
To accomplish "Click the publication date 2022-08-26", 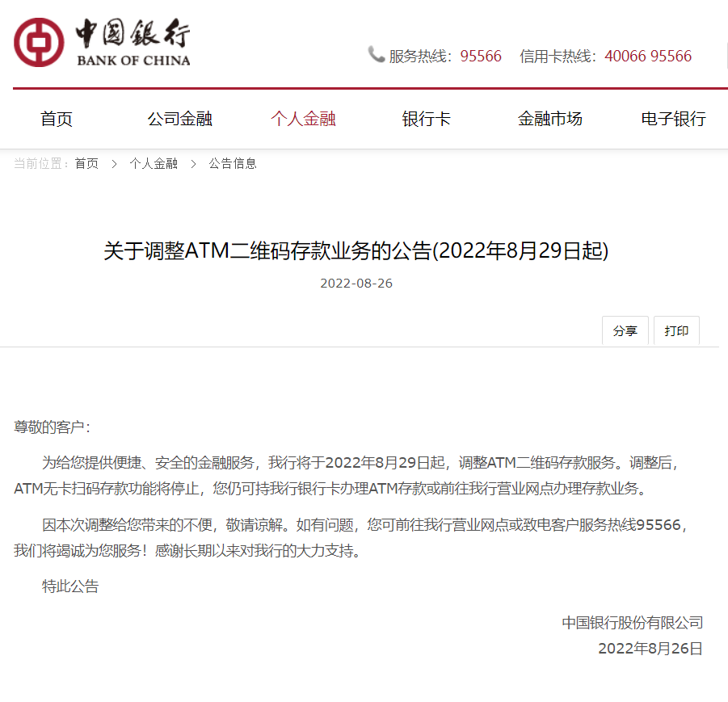I will [x=356, y=284].
